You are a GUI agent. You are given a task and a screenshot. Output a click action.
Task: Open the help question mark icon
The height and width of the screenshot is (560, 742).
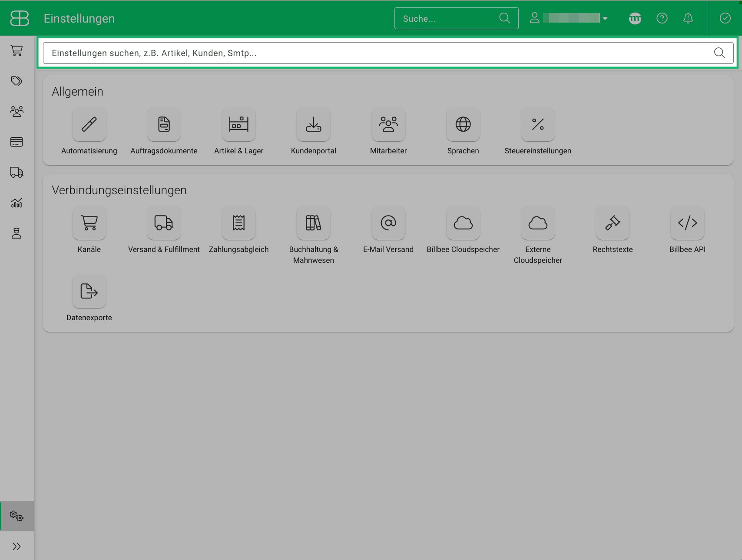pyautogui.click(x=662, y=18)
